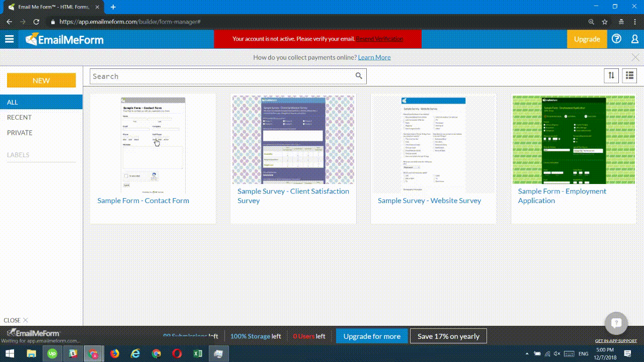This screenshot has height=362, width=644.
Task: Open a new browser tab
Action: pyautogui.click(x=113, y=7)
